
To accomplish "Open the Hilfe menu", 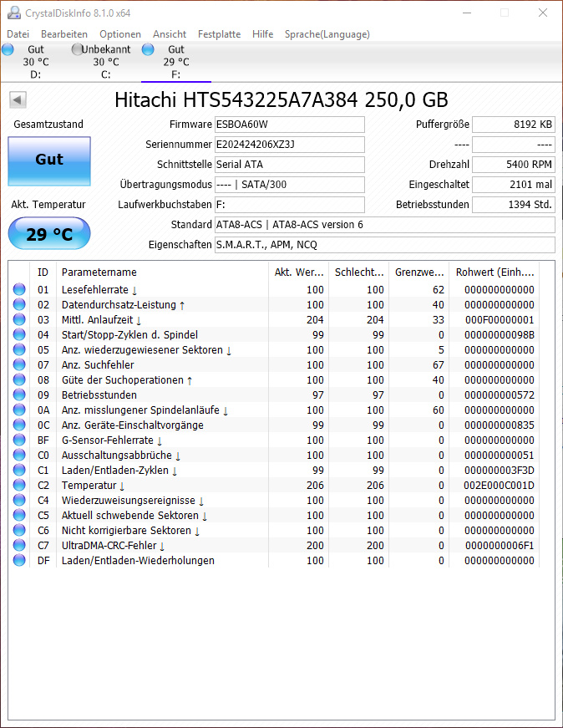I will 262,34.
